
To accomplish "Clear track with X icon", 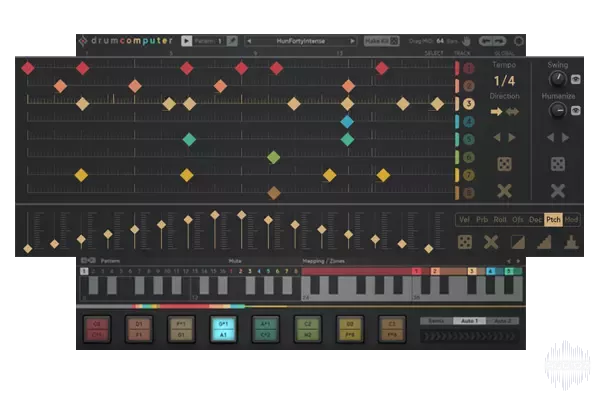I will click(x=504, y=191).
